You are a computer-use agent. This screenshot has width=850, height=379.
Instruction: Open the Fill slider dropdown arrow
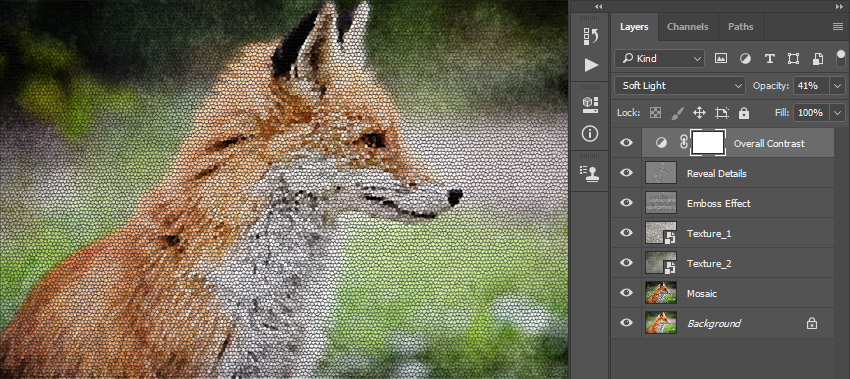coord(838,113)
